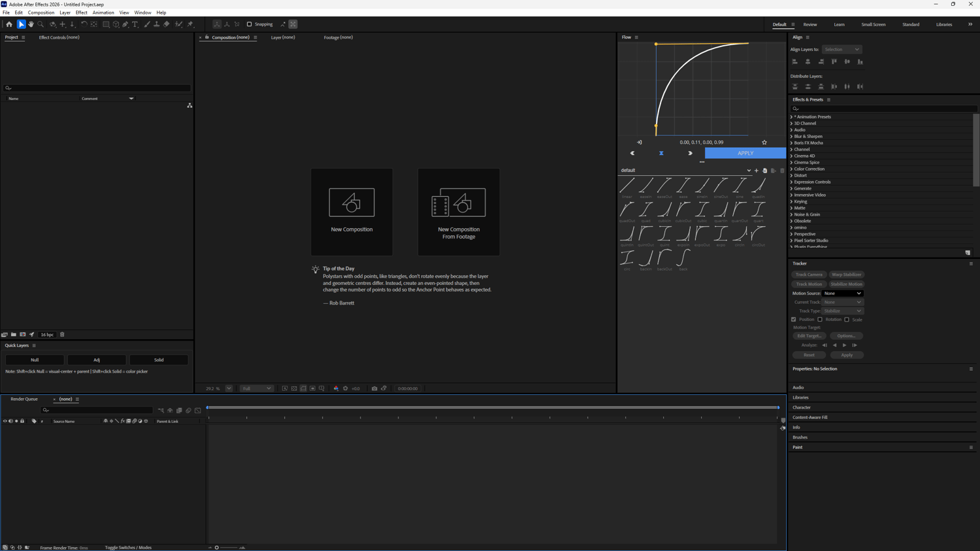Click the blue APPLY button in Flow

(745, 153)
